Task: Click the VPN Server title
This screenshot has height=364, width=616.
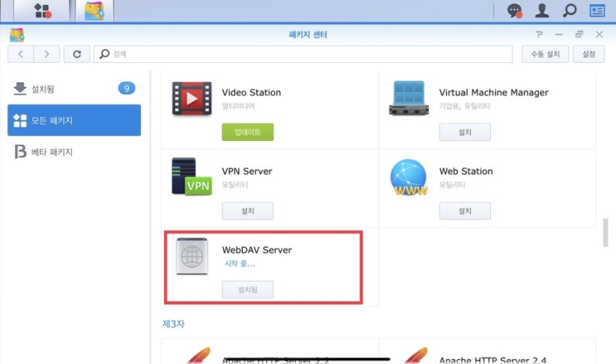Action: click(x=247, y=171)
